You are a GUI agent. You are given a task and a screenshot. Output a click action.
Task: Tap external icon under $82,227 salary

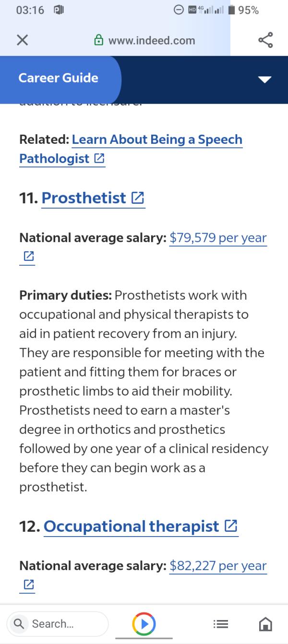28,585
